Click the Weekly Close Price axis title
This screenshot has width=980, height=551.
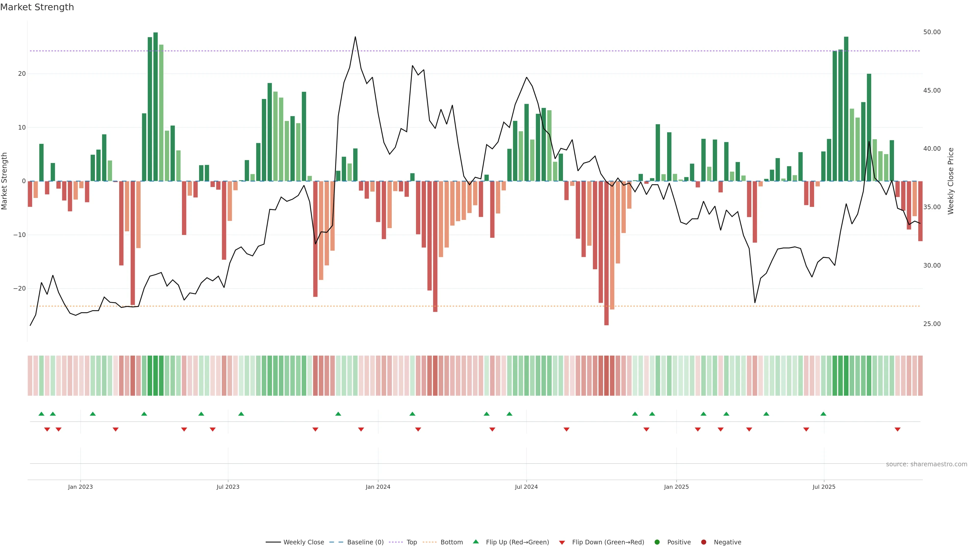click(951, 181)
